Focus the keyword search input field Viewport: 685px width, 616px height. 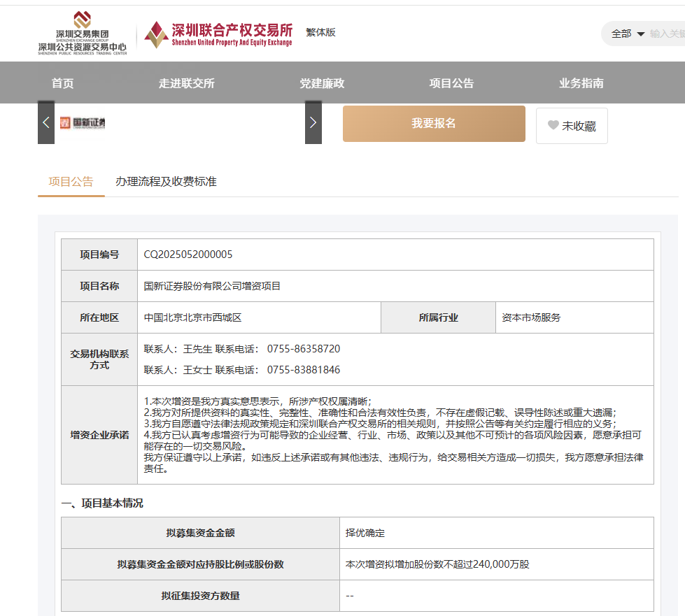(x=667, y=34)
